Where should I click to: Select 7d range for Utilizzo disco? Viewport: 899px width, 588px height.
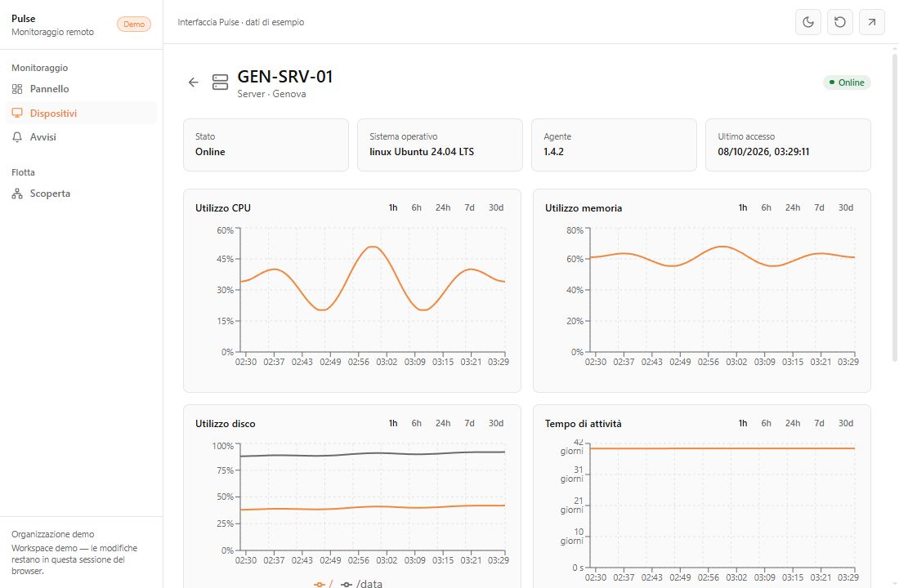(469, 423)
